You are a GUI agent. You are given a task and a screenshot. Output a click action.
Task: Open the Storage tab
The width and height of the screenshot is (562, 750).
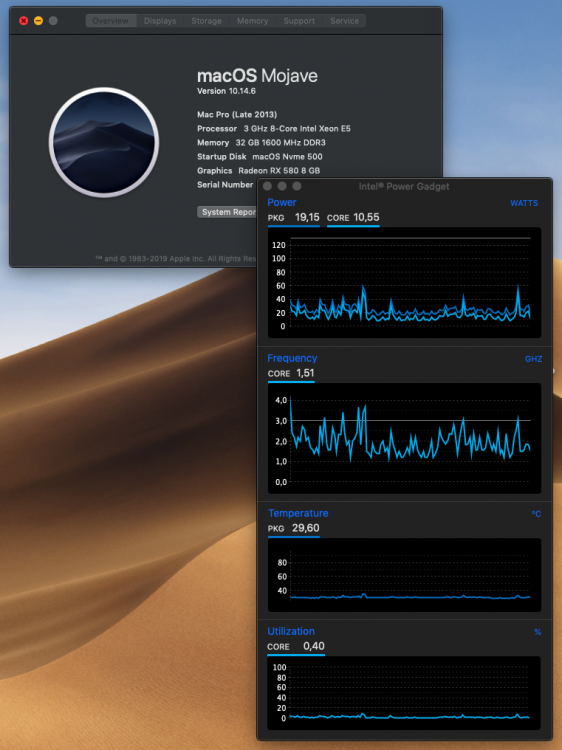pos(206,21)
